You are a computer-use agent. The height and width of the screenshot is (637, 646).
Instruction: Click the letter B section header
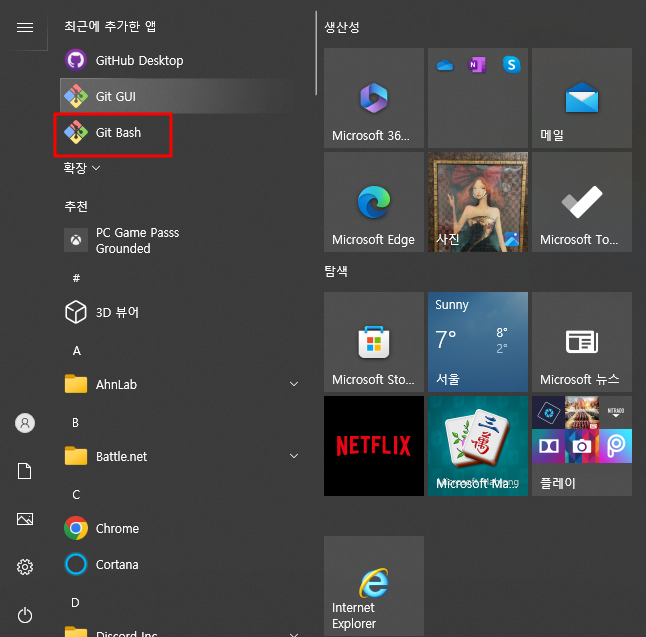75,423
